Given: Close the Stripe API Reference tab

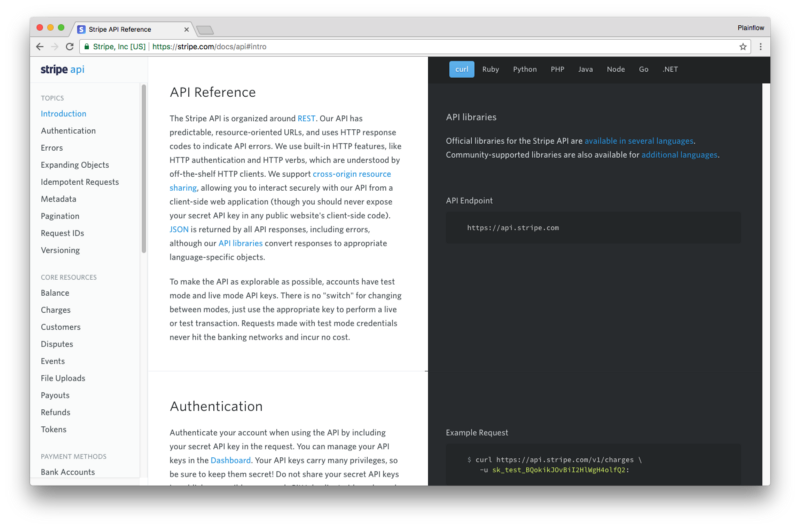Looking at the screenshot, I should pos(186,30).
